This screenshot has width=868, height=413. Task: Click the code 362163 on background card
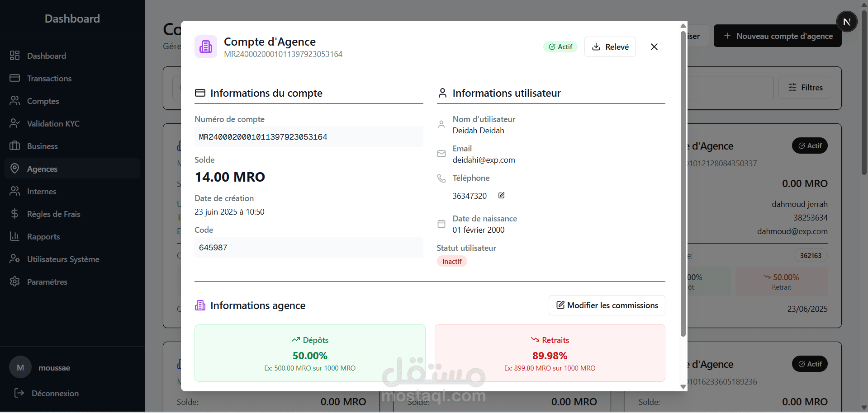click(811, 255)
